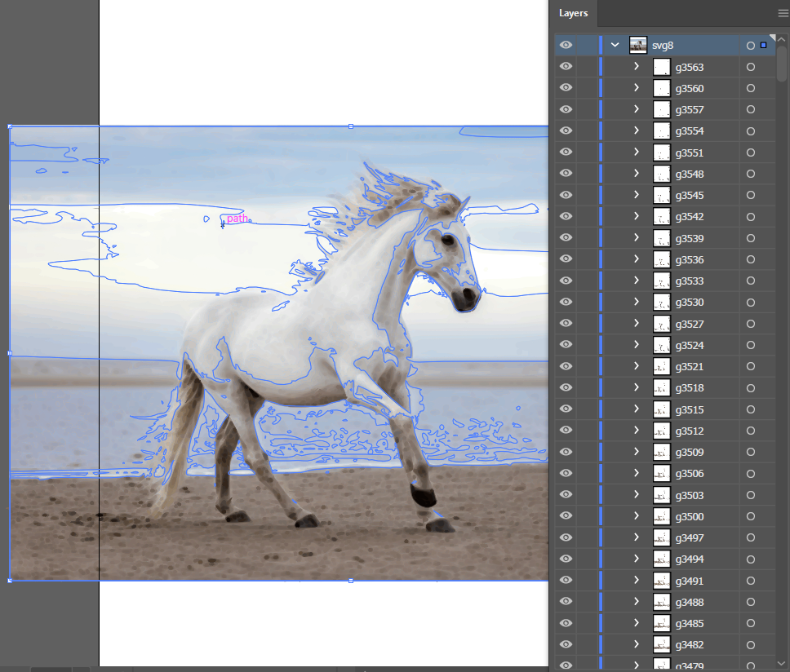Click the Layers scrollbar up arrow

[782, 39]
